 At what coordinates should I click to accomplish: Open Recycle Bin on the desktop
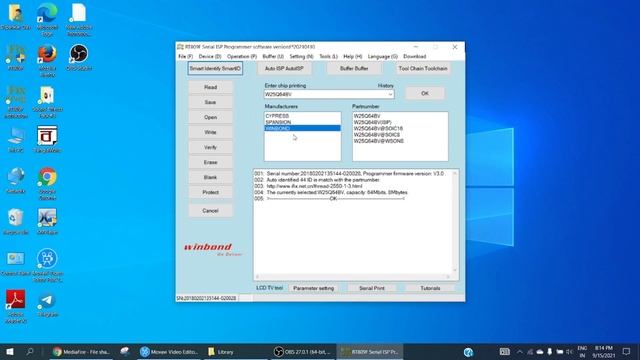tap(16, 222)
